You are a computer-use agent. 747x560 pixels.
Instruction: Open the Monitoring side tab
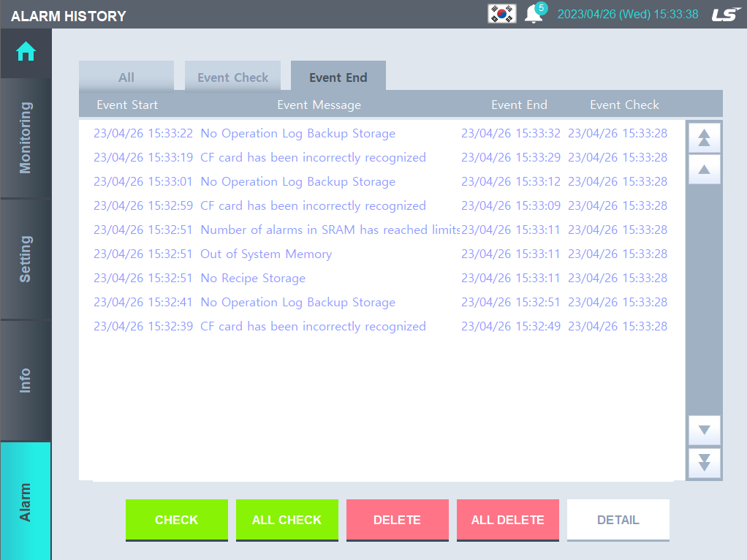click(26, 137)
